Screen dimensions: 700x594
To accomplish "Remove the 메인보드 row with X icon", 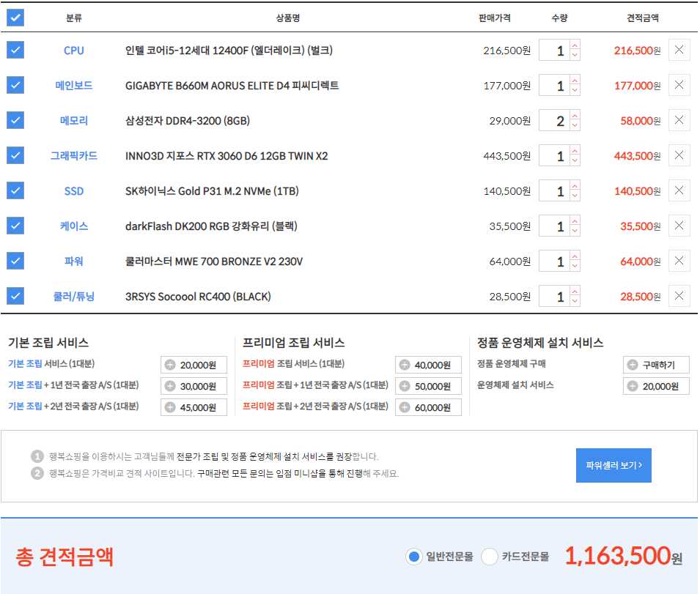I will point(679,85).
